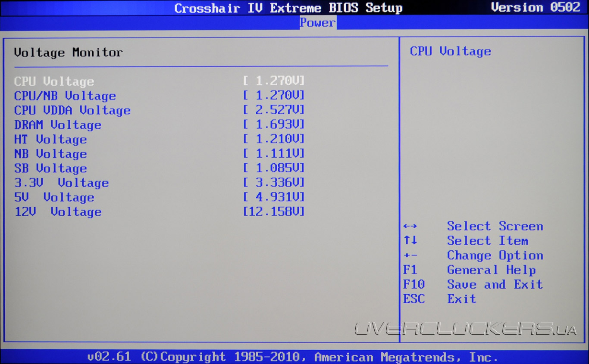Click the Select Item hint
589x364 pixels.
[488, 241]
